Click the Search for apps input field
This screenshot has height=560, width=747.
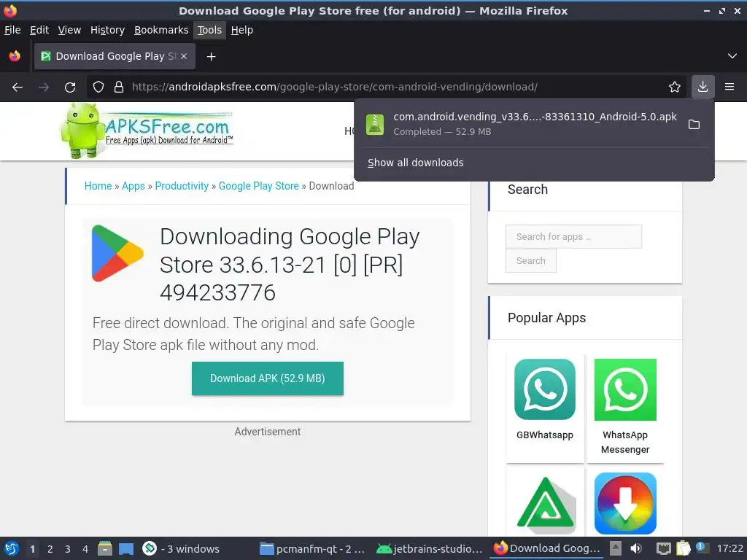tap(573, 237)
